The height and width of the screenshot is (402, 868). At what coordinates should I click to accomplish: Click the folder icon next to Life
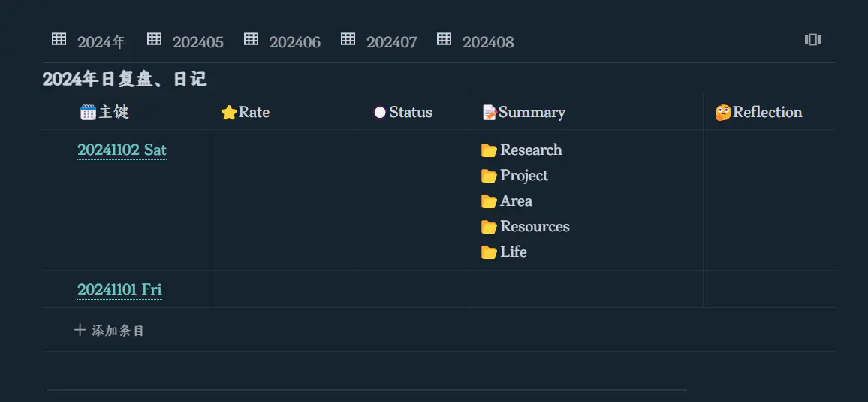tap(489, 252)
